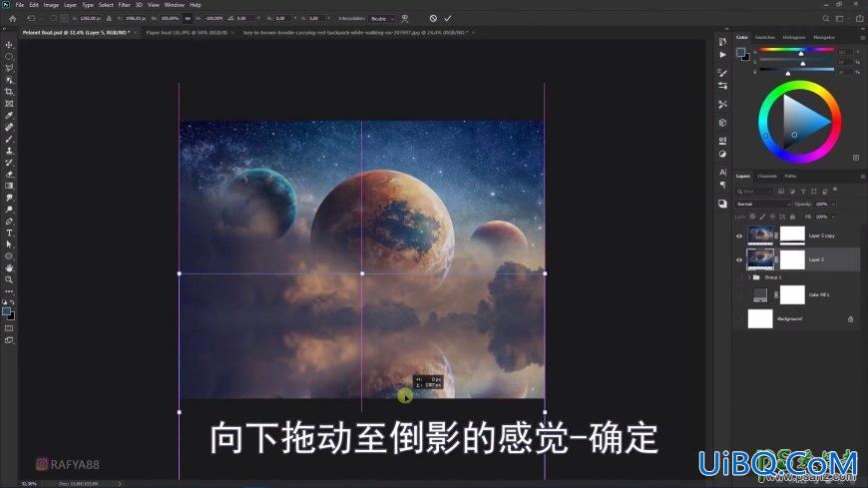868x488 pixels.
Task: Select the Polygonal Lasso tool
Action: (x=9, y=68)
